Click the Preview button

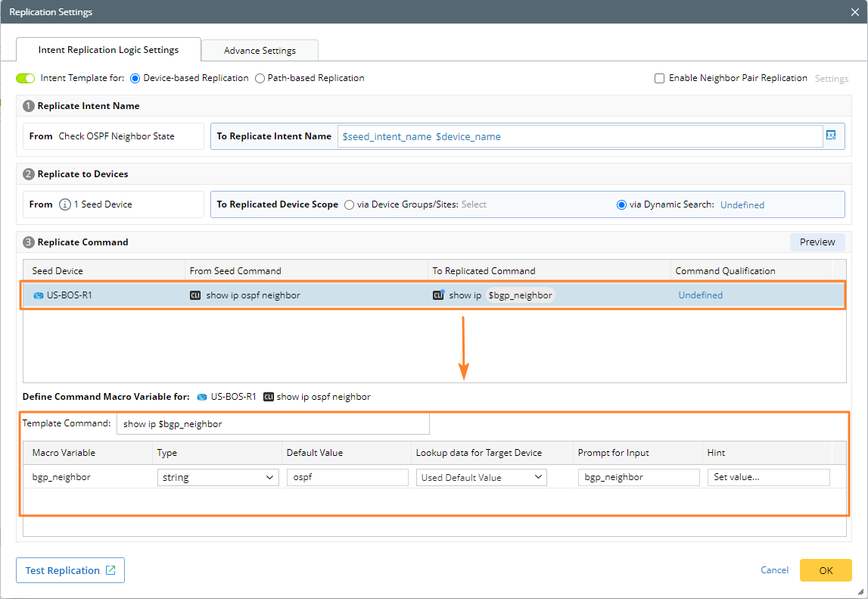817,242
